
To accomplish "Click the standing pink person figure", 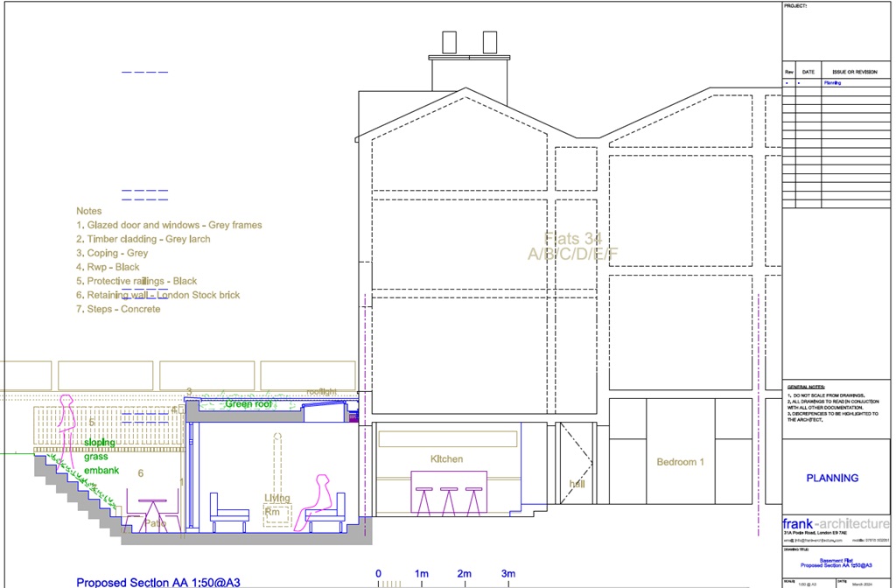I will (x=66, y=423).
